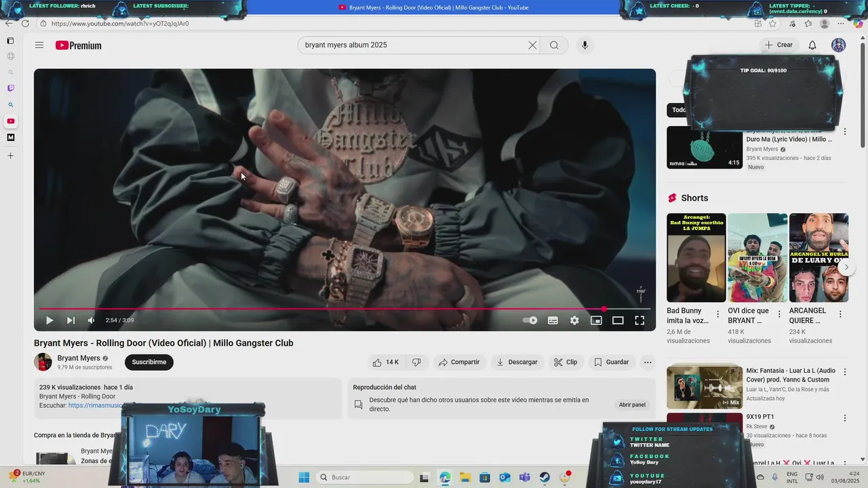
Task: Open the Compartir share dialog
Action: coord(459,363)
